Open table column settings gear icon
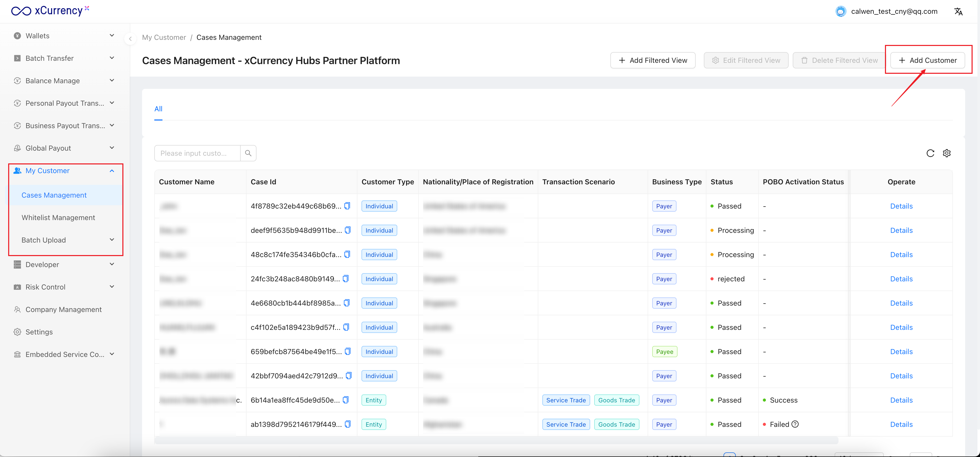The width and height of the screenshot is (980, 457). (x=947, y=153)
